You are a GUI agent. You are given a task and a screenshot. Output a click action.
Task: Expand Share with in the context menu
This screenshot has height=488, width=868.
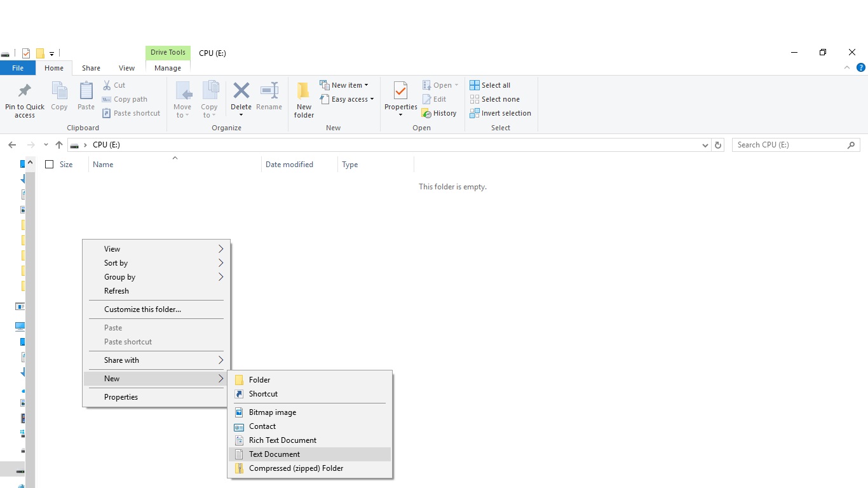coord(156,360)
